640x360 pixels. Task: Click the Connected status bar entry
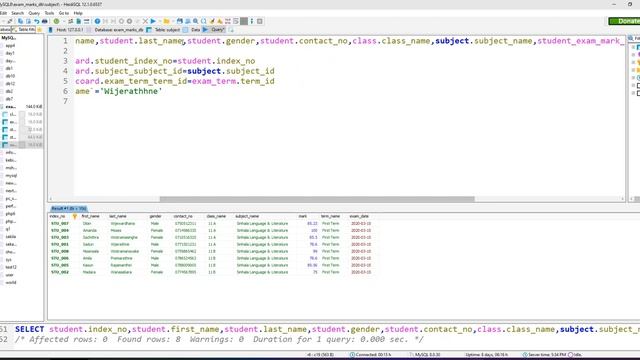pos(370,355)
